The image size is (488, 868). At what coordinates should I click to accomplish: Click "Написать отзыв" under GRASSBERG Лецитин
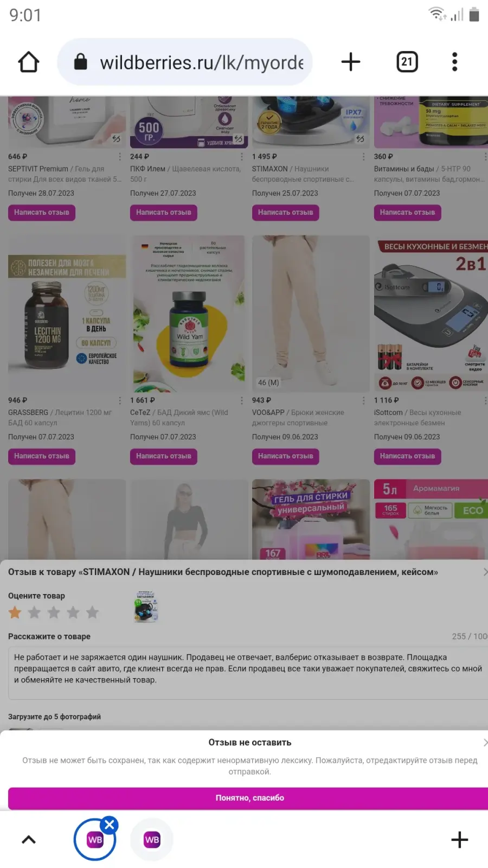pyautogui.click(x=42, y=456)
